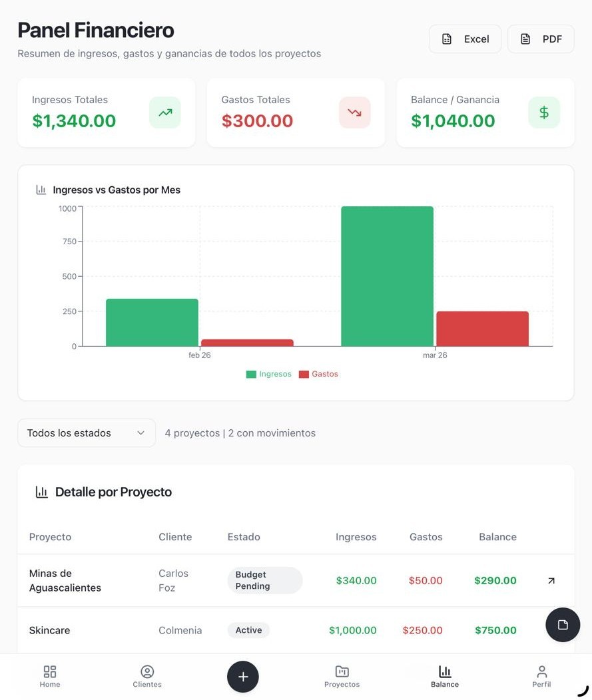
Task: Click the Colmenia client cell
Action: [180, 630]
